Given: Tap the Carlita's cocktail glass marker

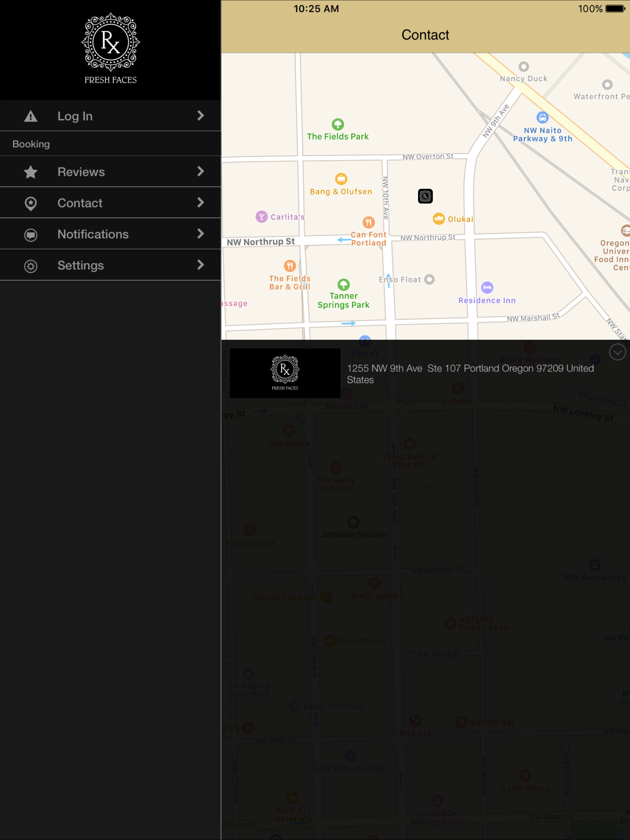Looking at the screenshot, I should [x=261, y=217].
